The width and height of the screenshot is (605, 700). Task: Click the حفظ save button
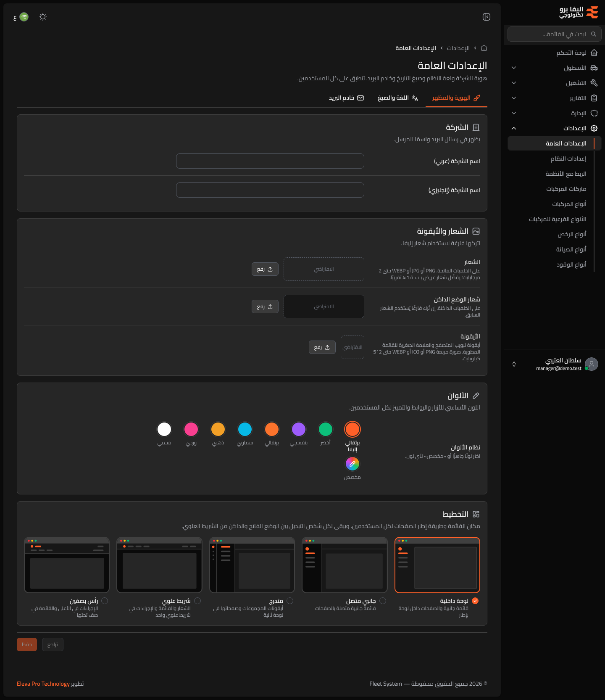(x=27, y=645)
